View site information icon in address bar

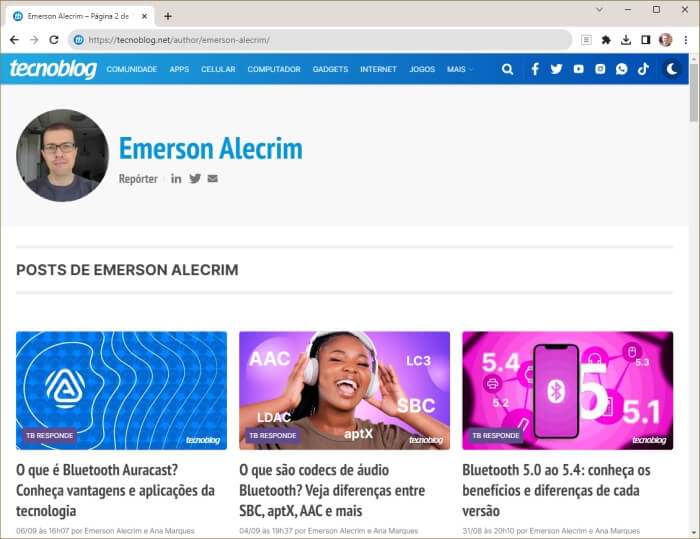79,40
